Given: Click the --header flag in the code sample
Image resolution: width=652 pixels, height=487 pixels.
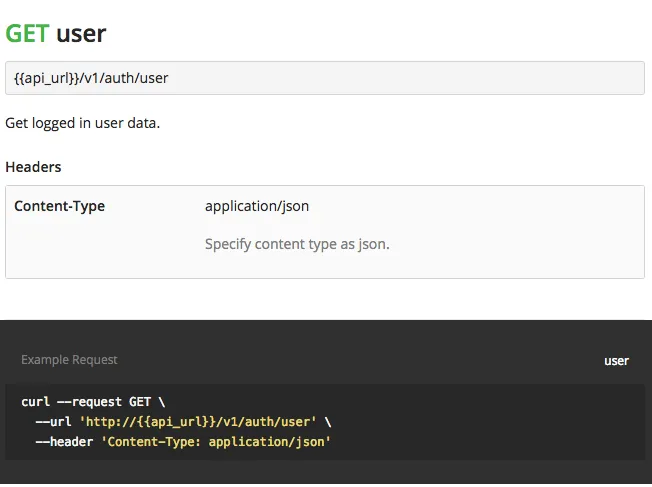Looking at the screenshot, I should (x=65, y=440).
